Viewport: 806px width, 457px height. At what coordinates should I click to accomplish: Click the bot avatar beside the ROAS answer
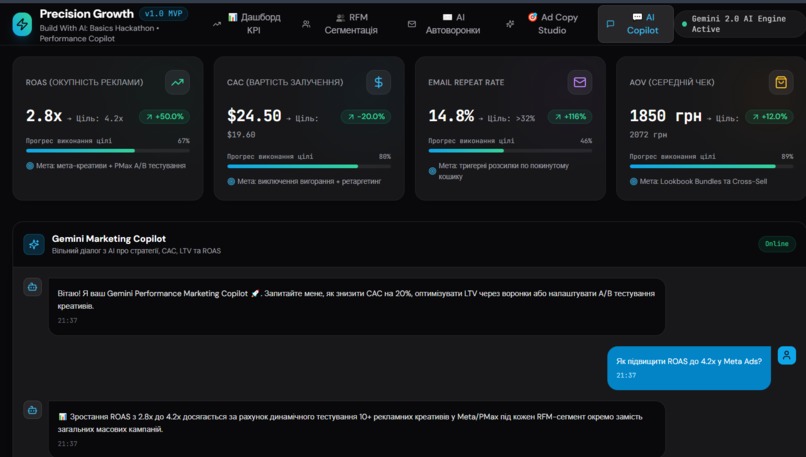click(32, 410)
